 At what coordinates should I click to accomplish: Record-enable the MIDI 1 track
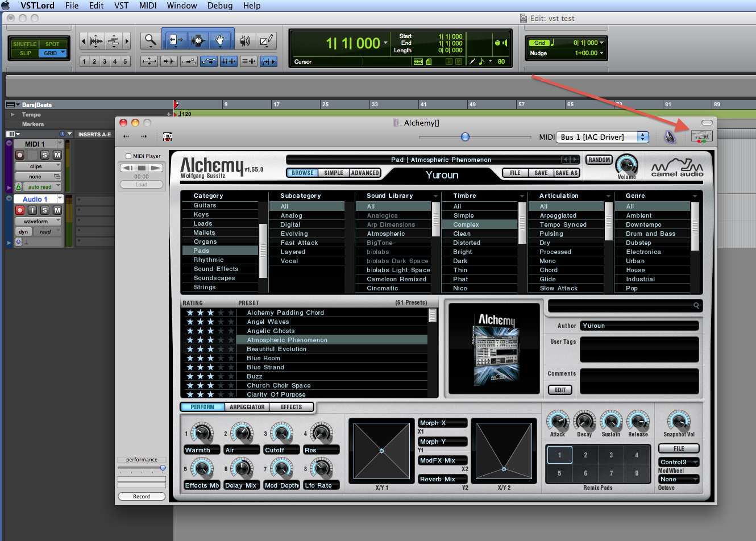(20, 155)
